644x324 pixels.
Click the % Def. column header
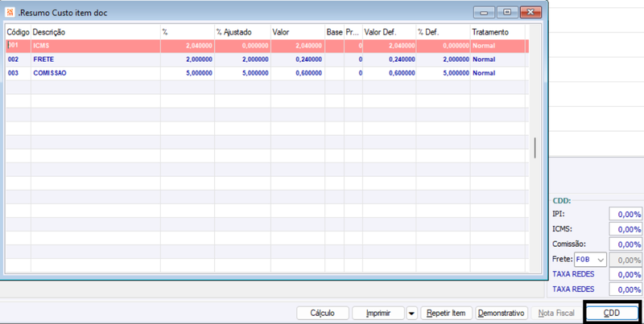click(x=444, y=32)
